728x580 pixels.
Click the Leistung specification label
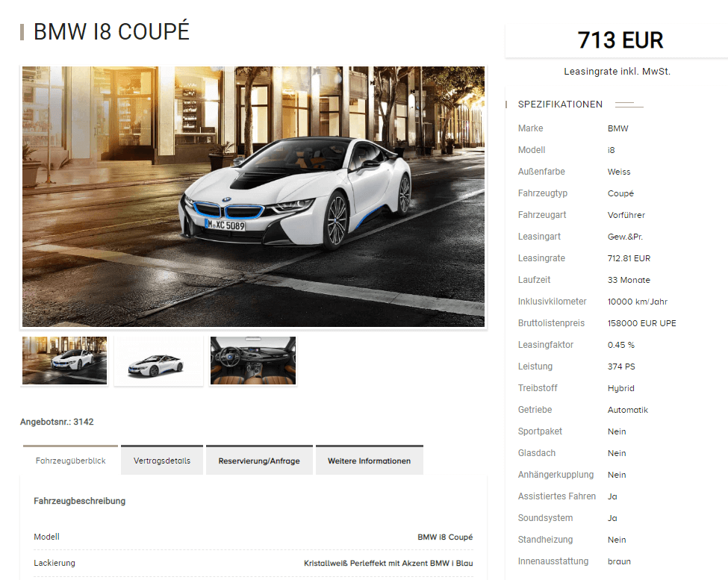[x=535, y=367]
